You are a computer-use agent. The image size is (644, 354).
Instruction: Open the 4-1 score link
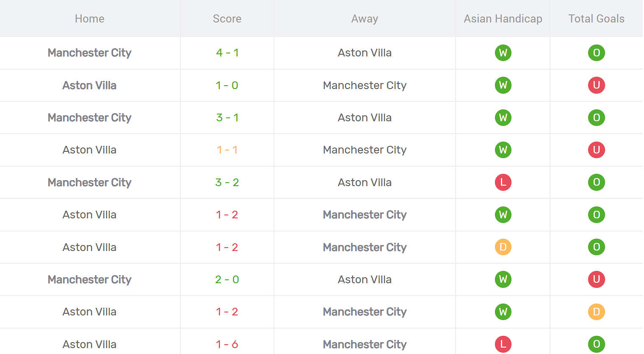click(227, 53)
